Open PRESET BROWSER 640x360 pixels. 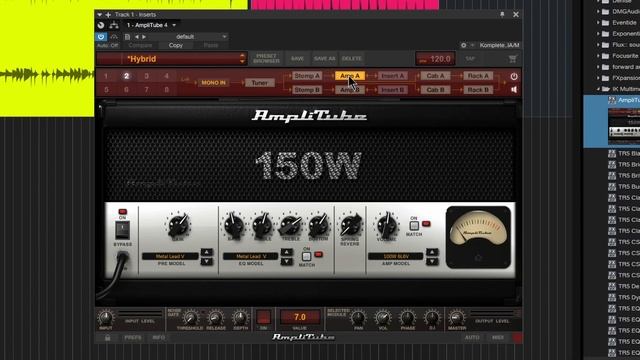click(266, 59)
